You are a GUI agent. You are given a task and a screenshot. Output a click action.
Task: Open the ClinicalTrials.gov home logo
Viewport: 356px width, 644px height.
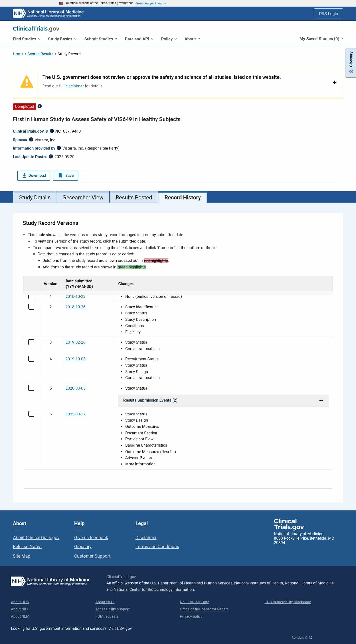click(x=36, y=28)
